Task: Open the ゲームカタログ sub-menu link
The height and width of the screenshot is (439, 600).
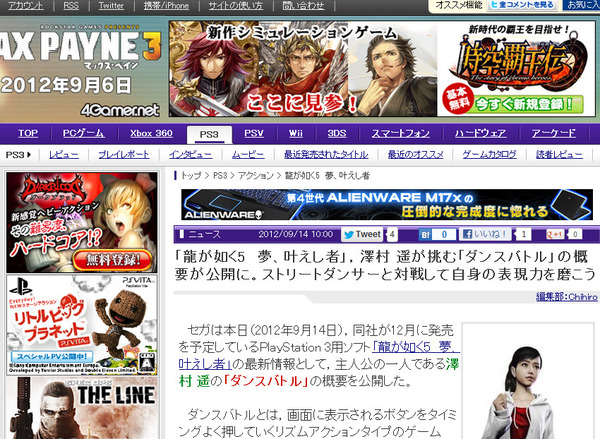Action: pyautogui.click(x=489, y=155)
